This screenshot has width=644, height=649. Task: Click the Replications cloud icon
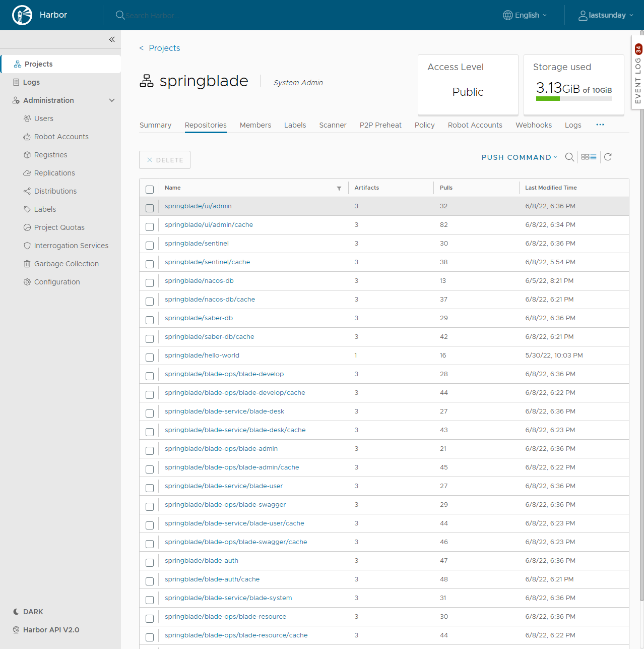point(27,173)
